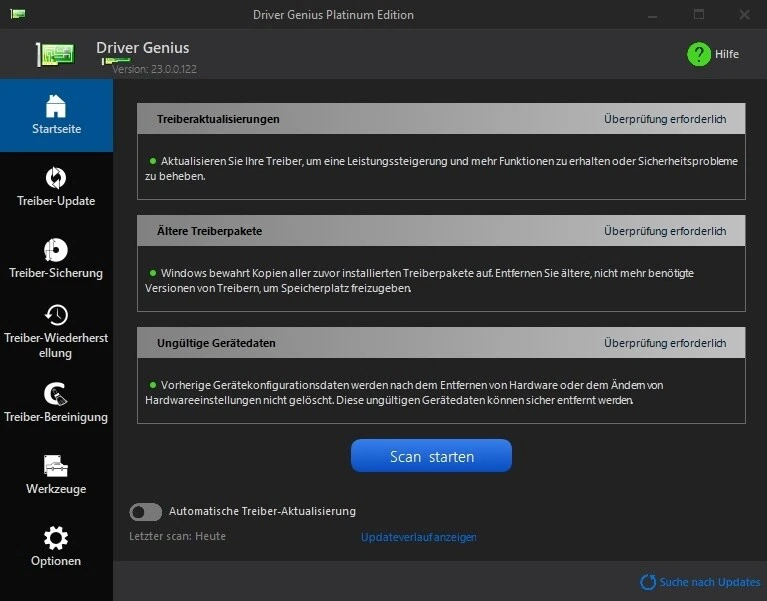Switch to the Werkzeuge label
The height and width of the screenshot is (601, 767).
pyautogui.click(x=56, y=489)
